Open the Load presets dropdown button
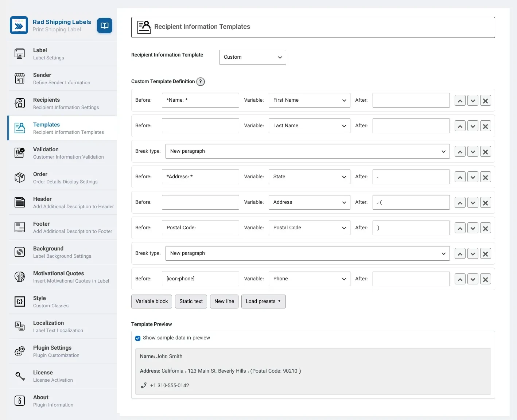This screenshot has width=517, height=420. pyautogui.click(x=263, y=302)
